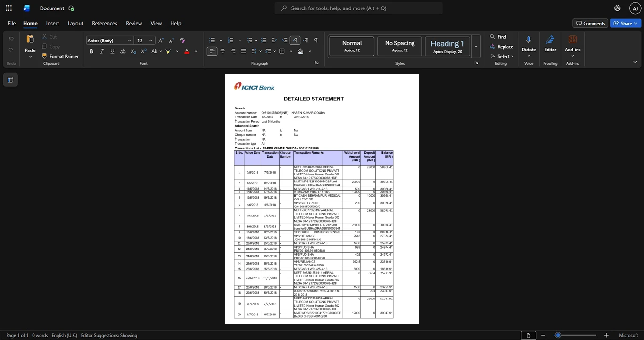Open Settings via the gear icon
The image size is (644, 340).
coord(617,8)
